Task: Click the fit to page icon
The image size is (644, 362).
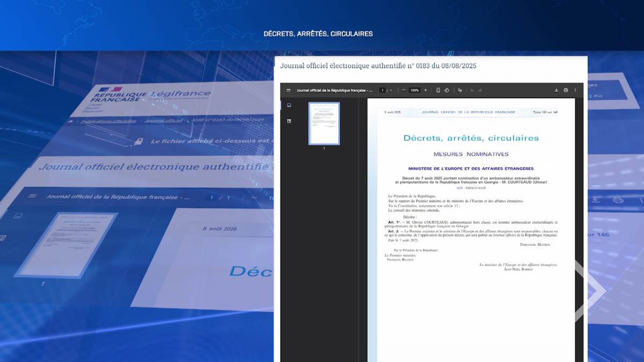Action: (x=438, y=90)
